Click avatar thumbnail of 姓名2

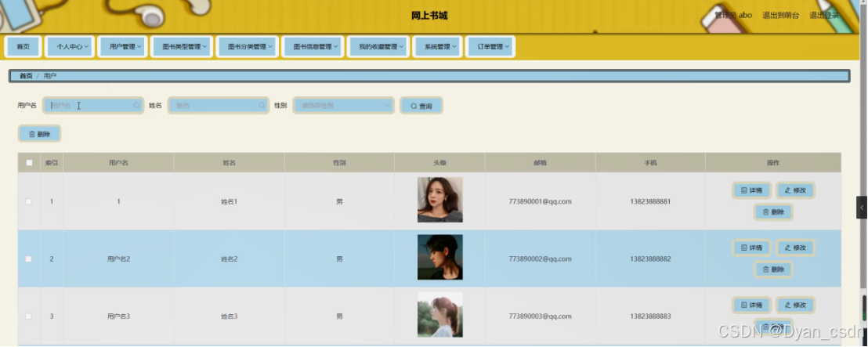click(440, 258)
